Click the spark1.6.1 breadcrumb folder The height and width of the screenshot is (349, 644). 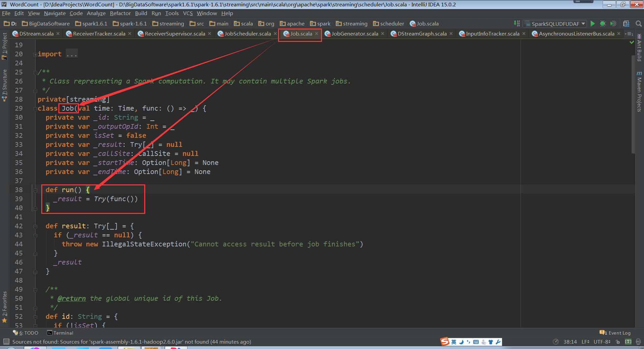click(91, 23)
